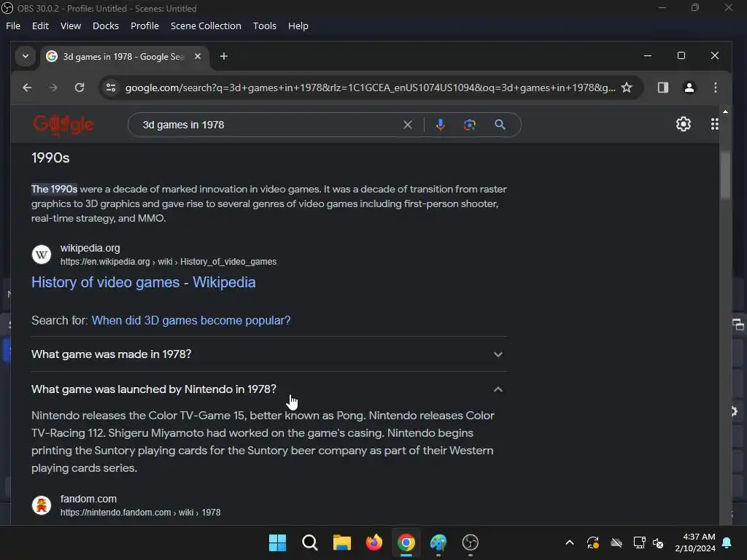Open Chrome profile icon
Screen dimensions: 747x560
point(689,87)
